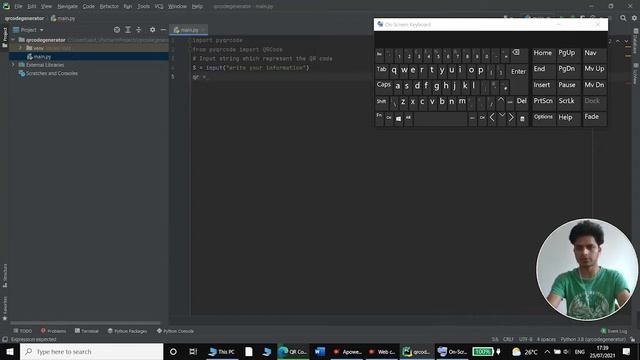Expand External Libraries node
640x360 pixels.
pos(13,65)
